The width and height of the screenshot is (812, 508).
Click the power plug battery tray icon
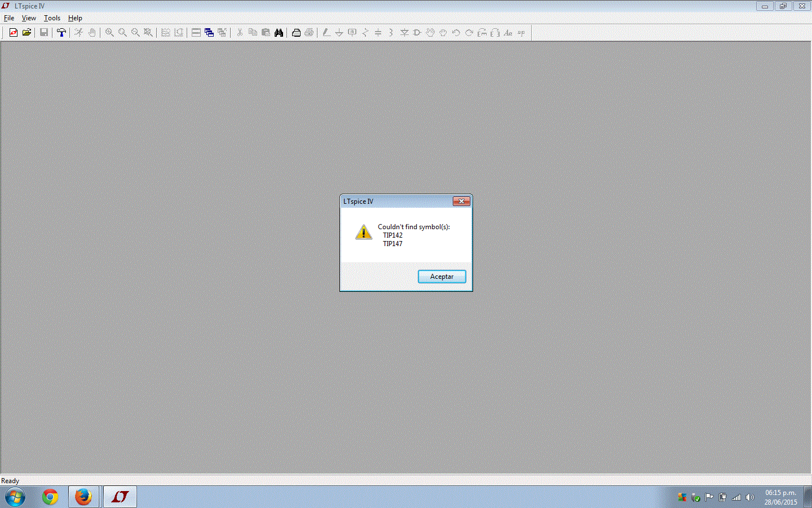click(723, 497)
